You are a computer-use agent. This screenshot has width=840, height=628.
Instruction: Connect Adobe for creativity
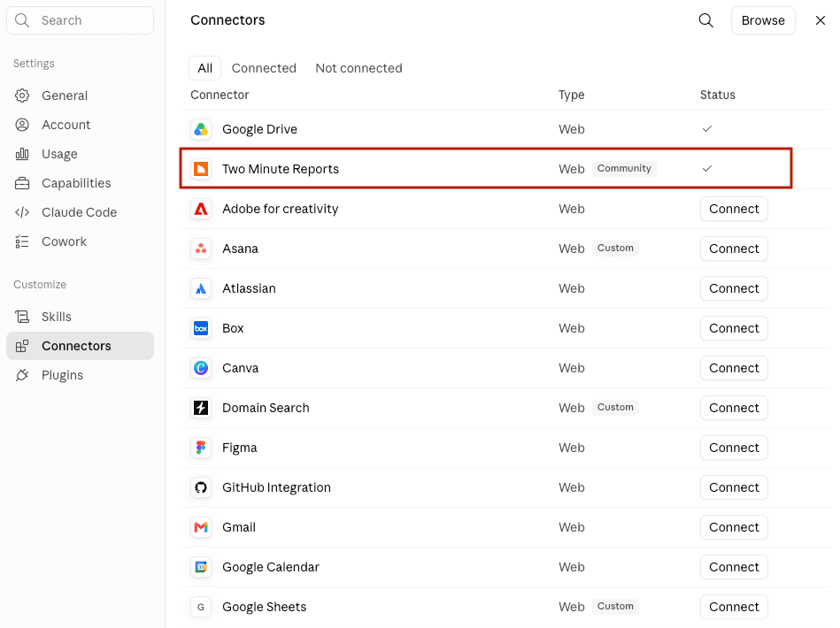pyautogui.click(x=734, y=209)
